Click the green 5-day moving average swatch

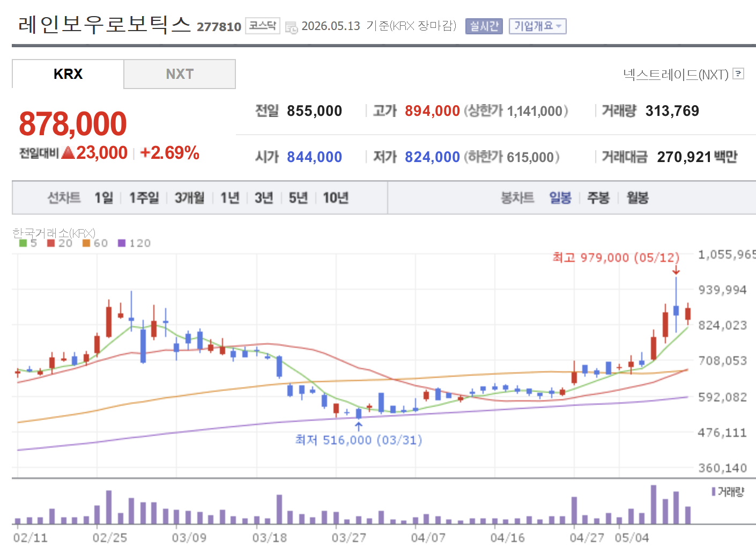pos(23,243)
